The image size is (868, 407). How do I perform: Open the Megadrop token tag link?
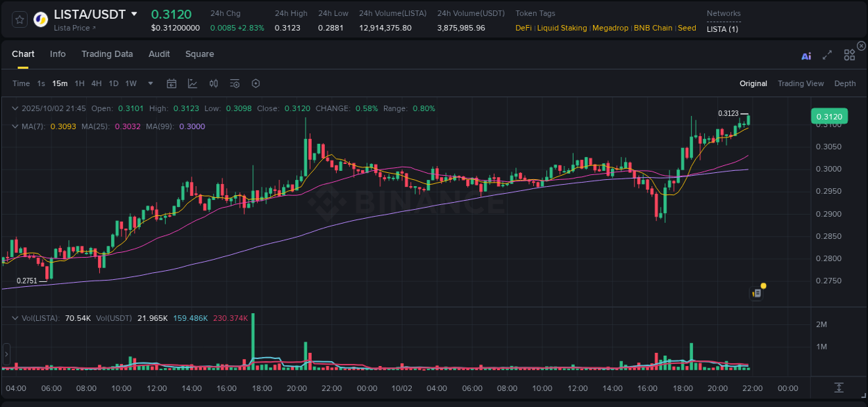tap(610, 28)
